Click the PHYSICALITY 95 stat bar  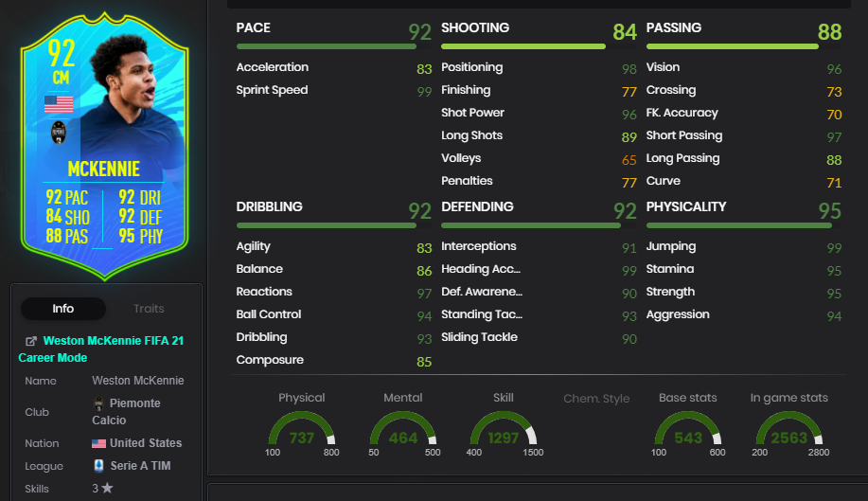[739, 225]
